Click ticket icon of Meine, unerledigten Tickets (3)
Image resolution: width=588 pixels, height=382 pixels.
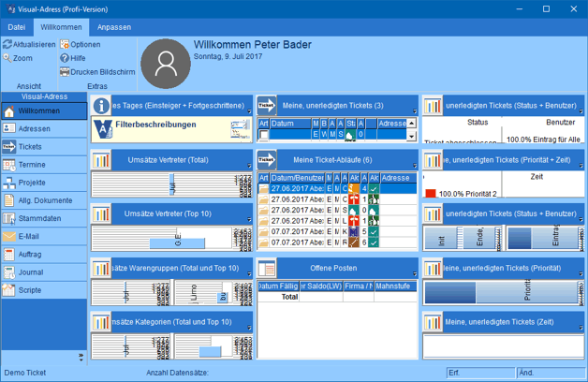pyautogui.click(x=267, y=106)
